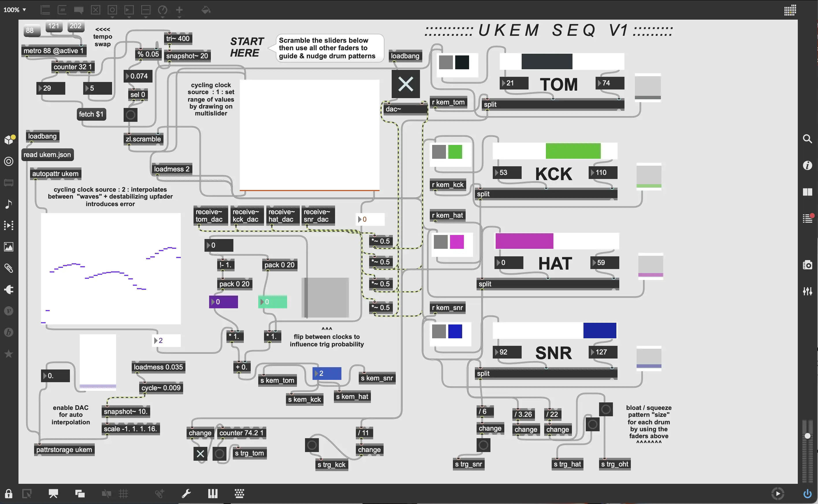818x504 pixels.
Task: Open the 100% zoom dropdown
Action: pos(15,10)
